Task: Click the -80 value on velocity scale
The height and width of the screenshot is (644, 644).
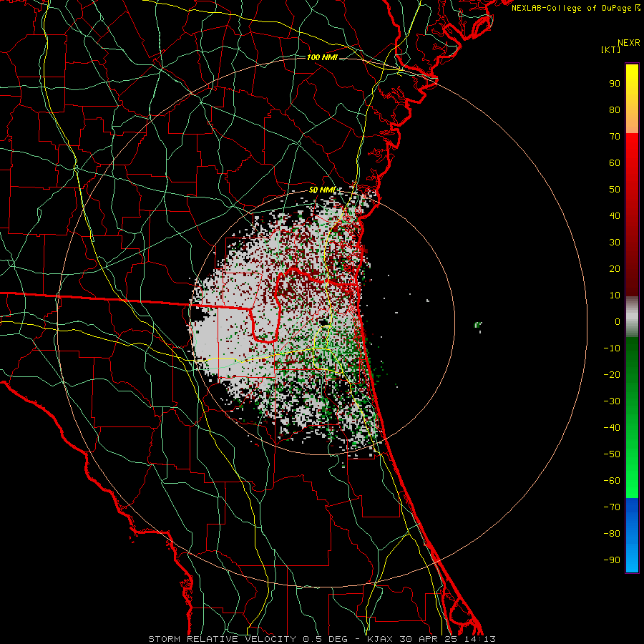Action: (x=612, y=534)
